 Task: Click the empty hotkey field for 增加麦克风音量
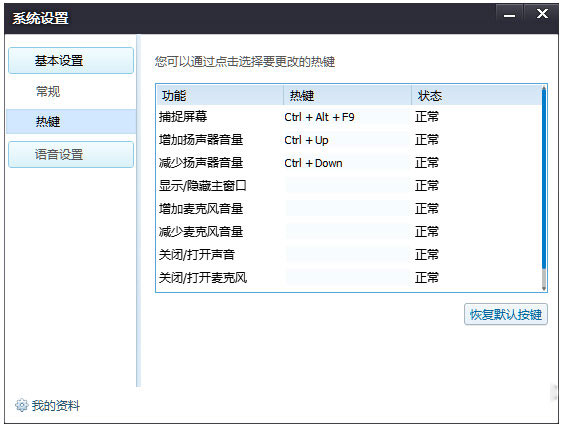click(347, 209)
